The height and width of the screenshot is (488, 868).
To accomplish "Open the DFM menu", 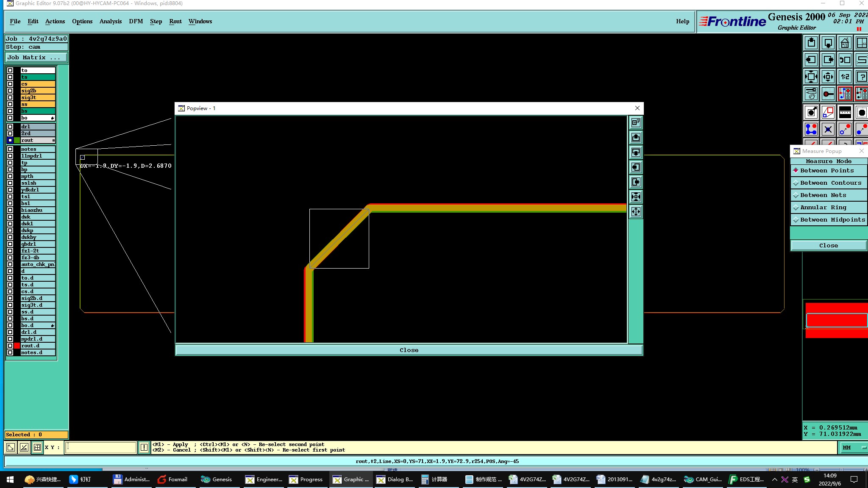I will 136,21.
